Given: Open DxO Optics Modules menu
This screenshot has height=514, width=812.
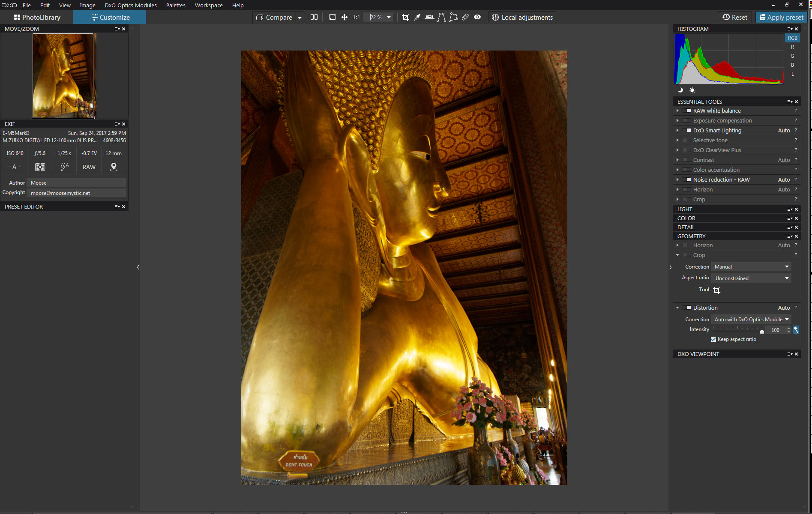Looking at the screenshot, I should 131,5.
